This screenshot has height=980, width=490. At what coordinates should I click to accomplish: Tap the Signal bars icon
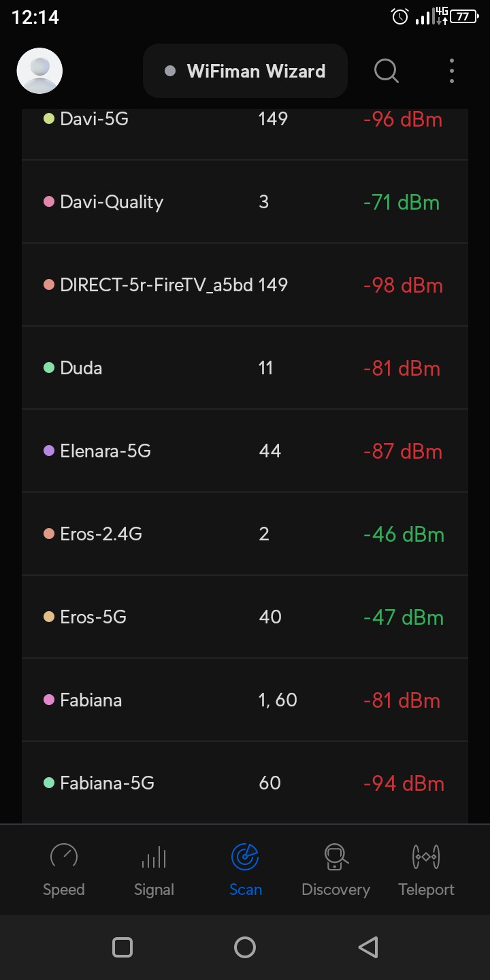pyautogui.click(x=154, y=857)
